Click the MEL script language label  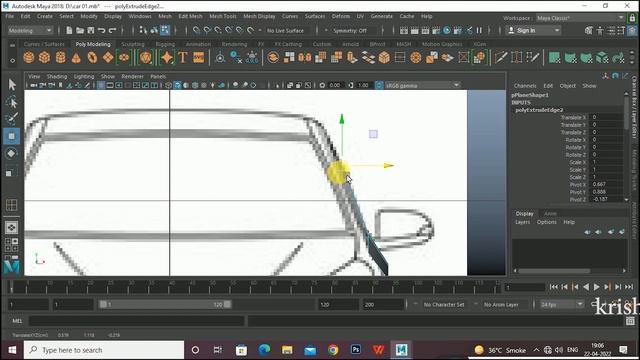(17, 321)
